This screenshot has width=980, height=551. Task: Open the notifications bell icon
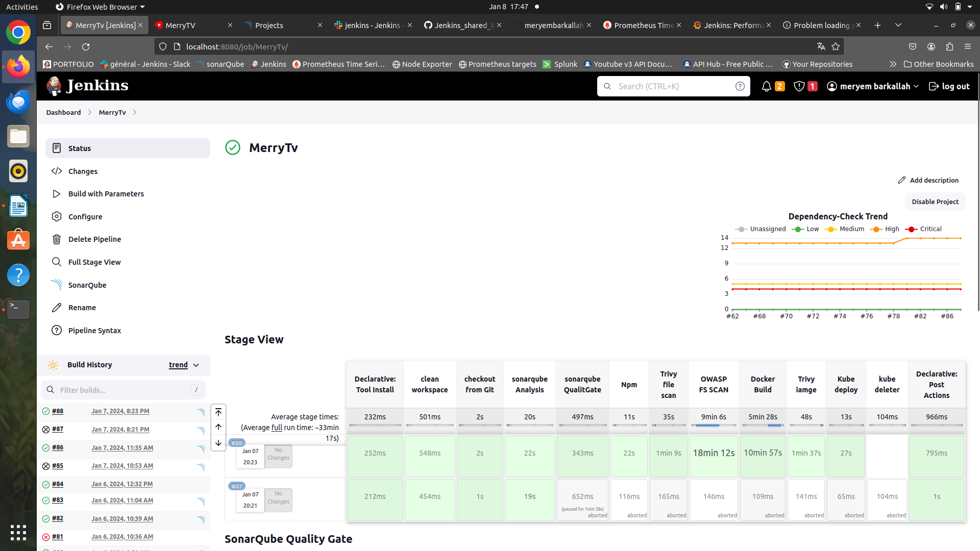click(x=766, y=86)
